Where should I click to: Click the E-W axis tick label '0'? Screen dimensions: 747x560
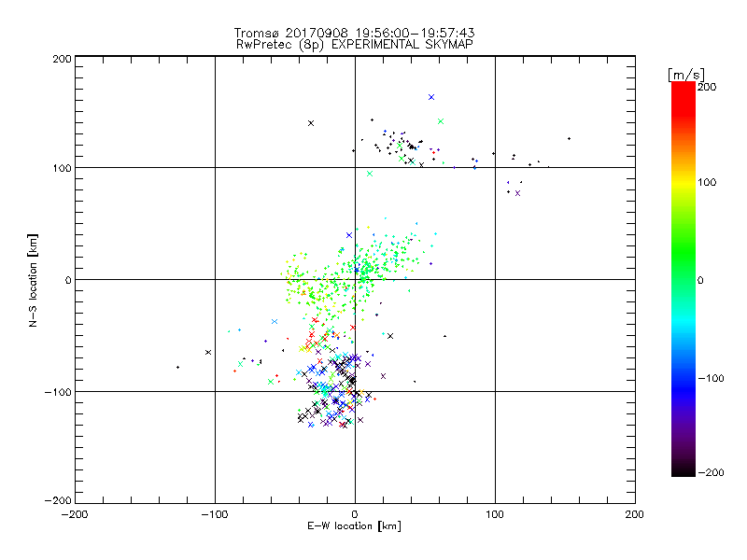click(355, 514)
